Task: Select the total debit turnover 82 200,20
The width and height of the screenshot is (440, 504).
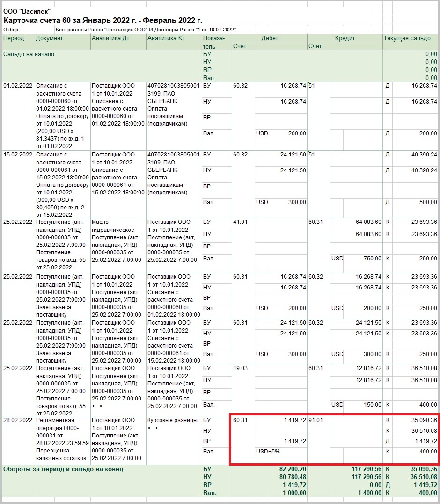Action: click(x=293, y=469)
